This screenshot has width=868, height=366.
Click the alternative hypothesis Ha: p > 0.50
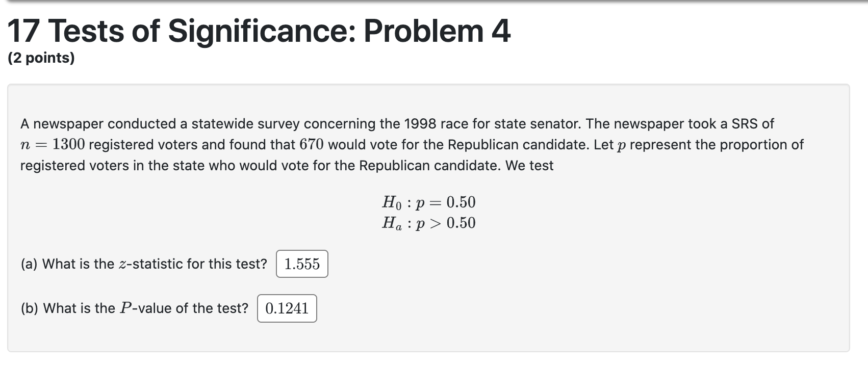coord(428,223)
